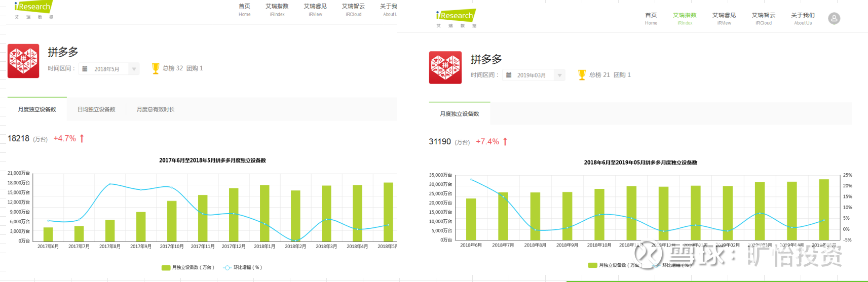
Task: Click the 2019年03月 date field
Action: pyautogui.click(x=534, y=75)
